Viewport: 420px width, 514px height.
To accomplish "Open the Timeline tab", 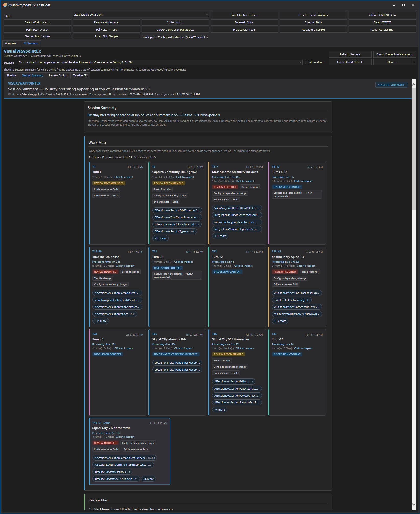I will (11, 75).
